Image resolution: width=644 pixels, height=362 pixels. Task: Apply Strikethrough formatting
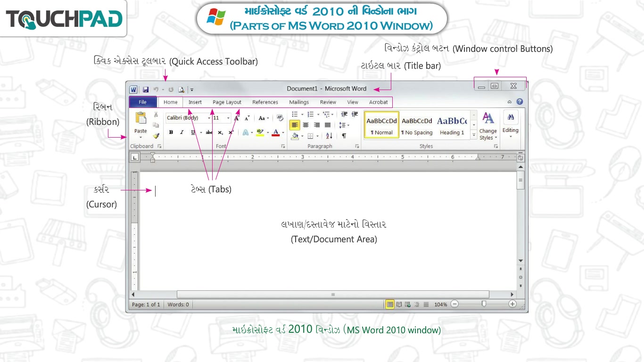[209, 132]
